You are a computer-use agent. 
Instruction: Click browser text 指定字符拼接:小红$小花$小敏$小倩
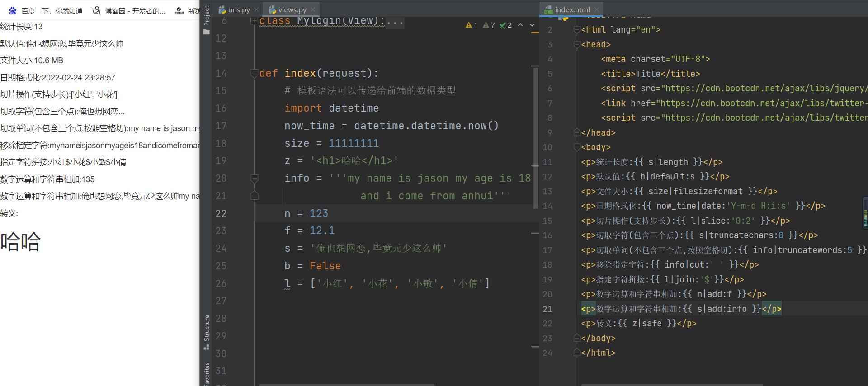tap(63, 162)
